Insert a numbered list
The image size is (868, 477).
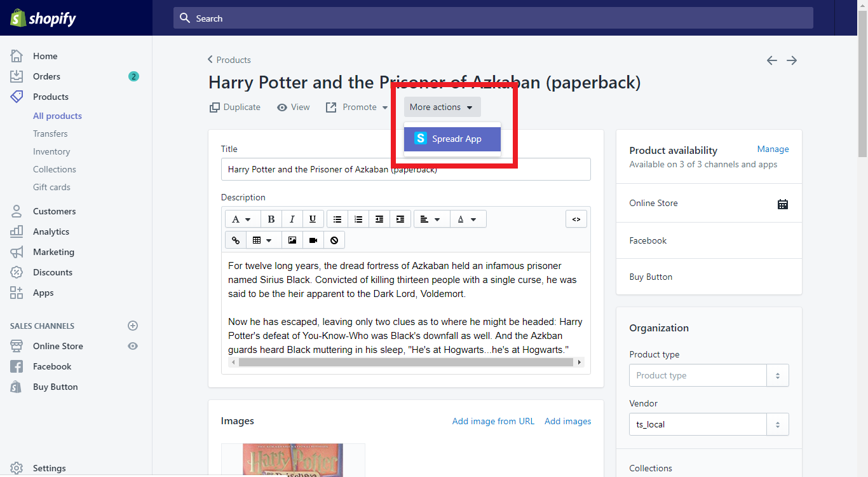pyautogui.click(x=358, y=219)
